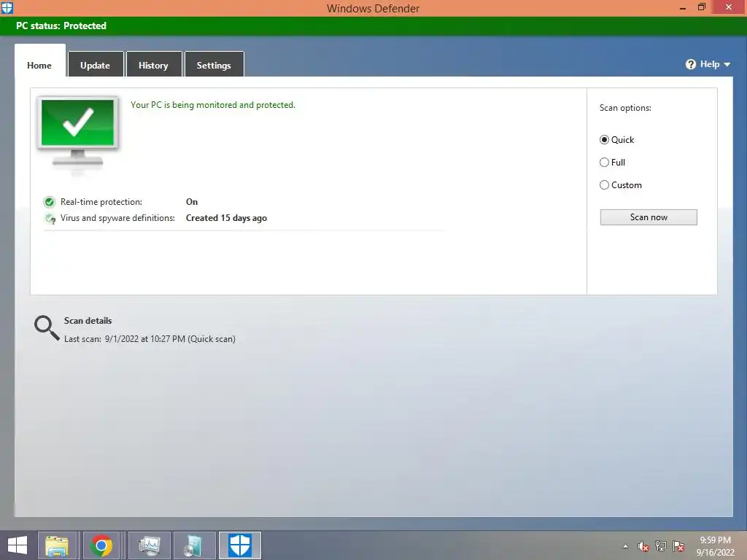Restore down the Windows Defender window
747x560 pixels.
pos(701,7)
